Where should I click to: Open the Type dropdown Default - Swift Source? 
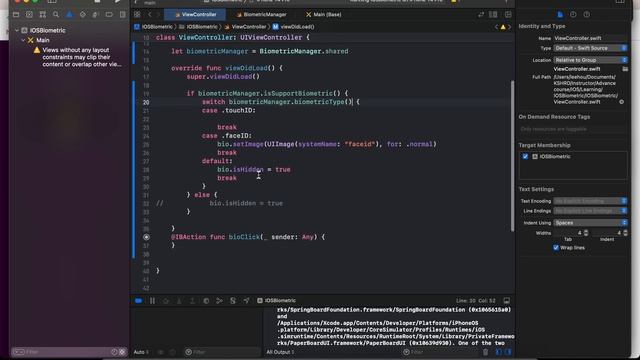(590, 48)
